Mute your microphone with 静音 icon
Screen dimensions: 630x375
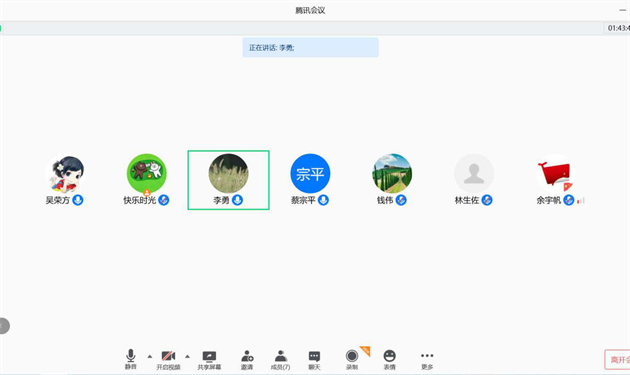pyautogui.click(x=131, y=359)
